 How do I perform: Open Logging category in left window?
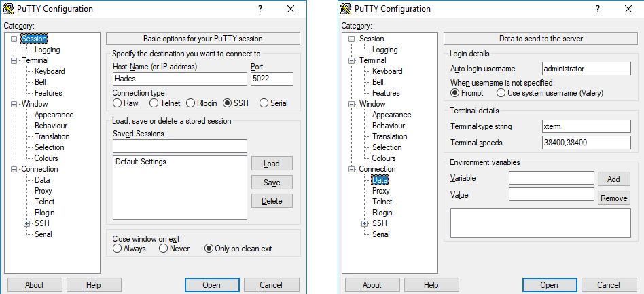[48, 50]
